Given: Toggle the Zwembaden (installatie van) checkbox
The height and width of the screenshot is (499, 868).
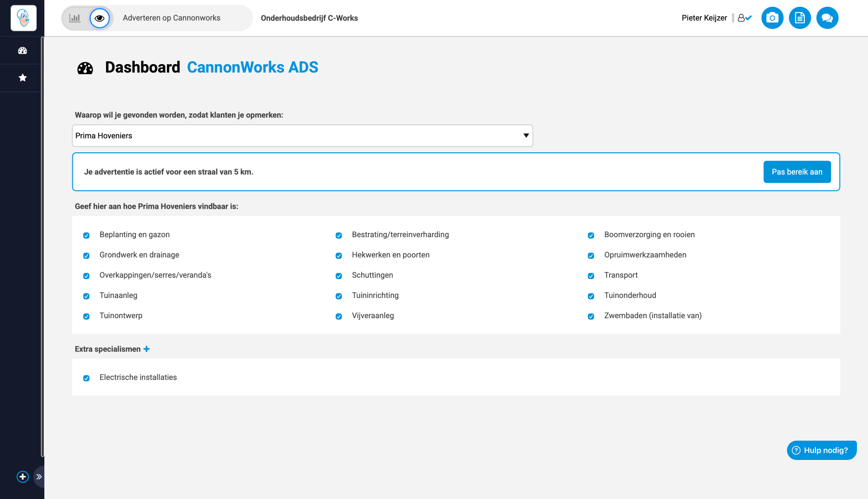Looking at the screenshot, I should point(591,316).
